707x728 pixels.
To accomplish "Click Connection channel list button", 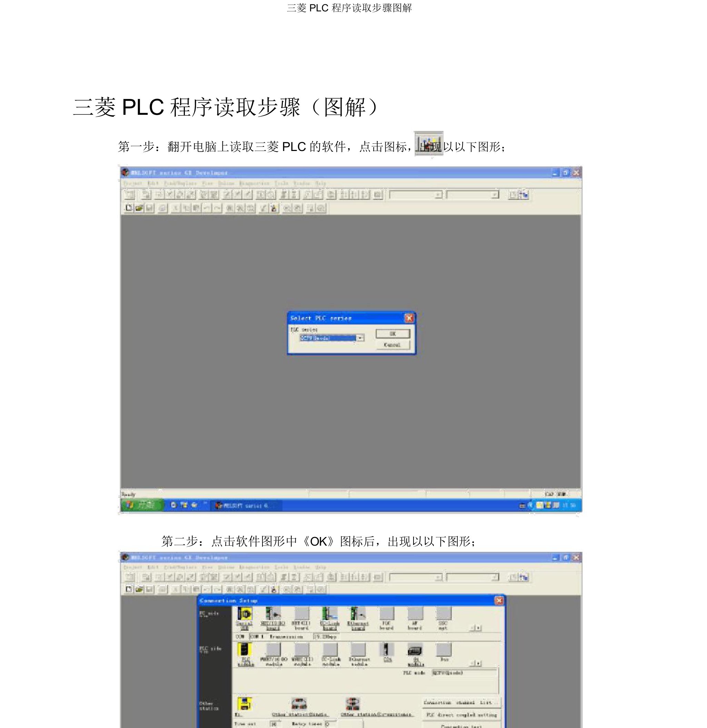I will click(x=462, y=703).
